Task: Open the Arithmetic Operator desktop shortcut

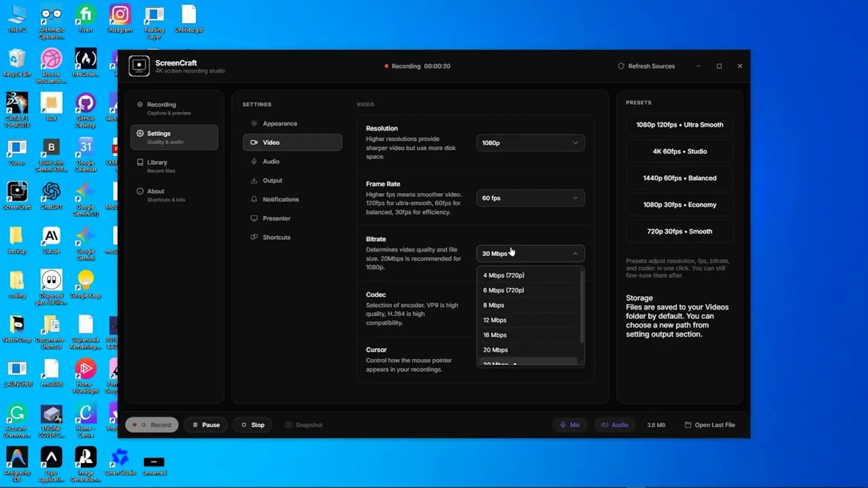Action: 52,23
